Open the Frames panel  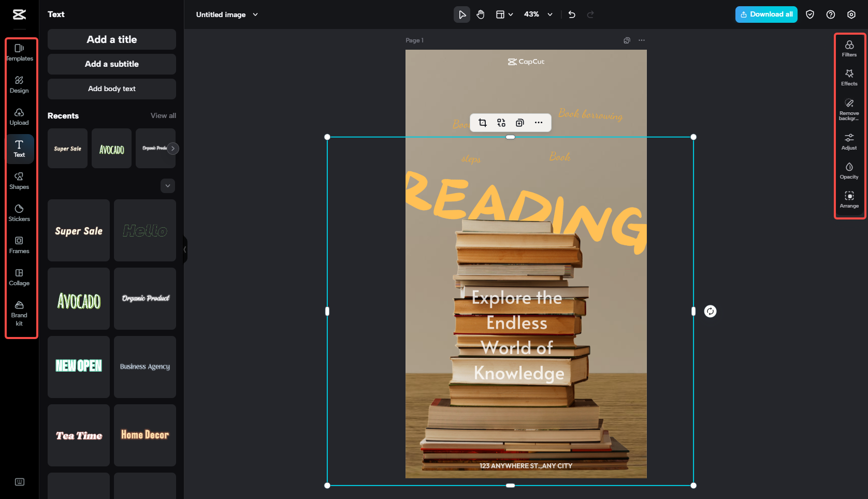pos(19,245)
